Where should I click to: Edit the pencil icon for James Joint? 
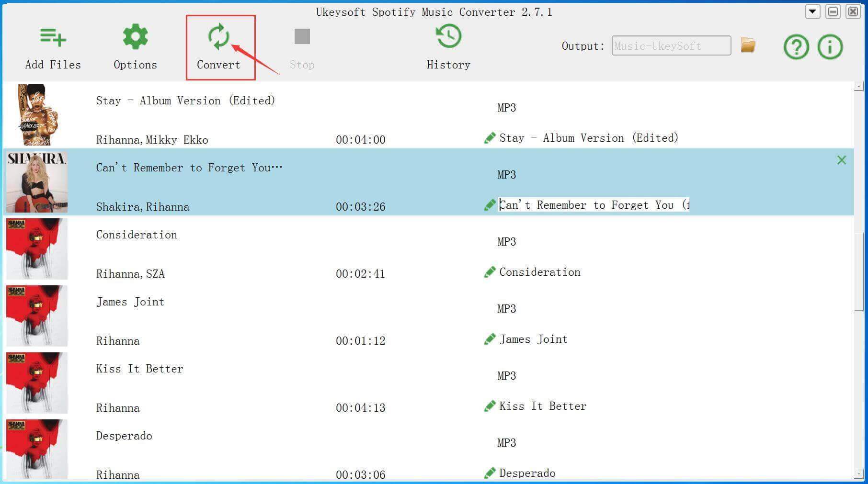(x=490, y=339)
